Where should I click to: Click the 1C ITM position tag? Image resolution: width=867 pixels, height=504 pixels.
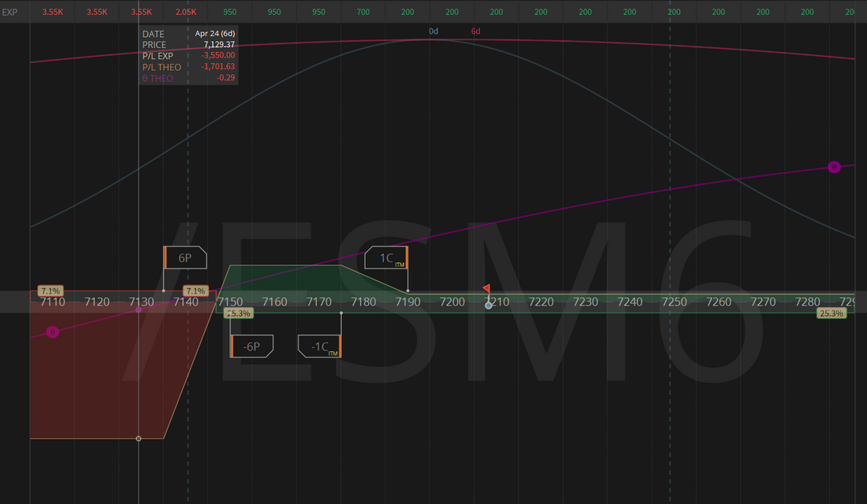point(387,258)
